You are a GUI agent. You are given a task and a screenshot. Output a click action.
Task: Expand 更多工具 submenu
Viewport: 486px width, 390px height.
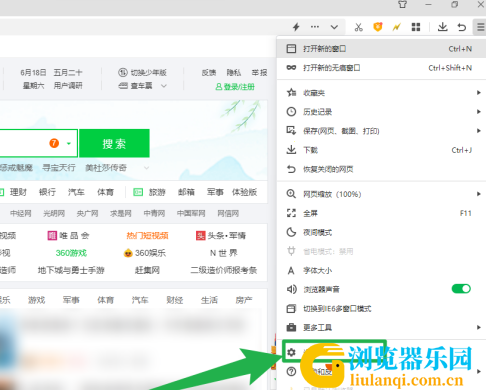tap(381, 328)
